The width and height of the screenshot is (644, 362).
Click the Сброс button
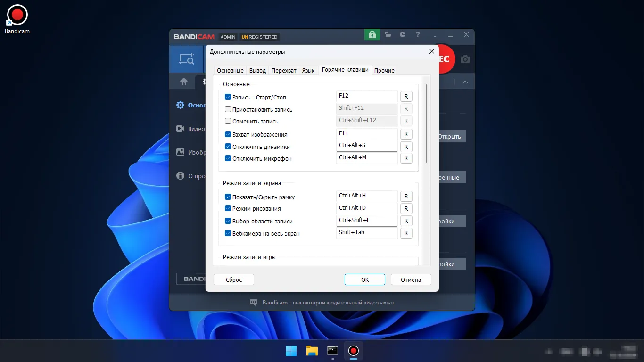pos(234,280)
